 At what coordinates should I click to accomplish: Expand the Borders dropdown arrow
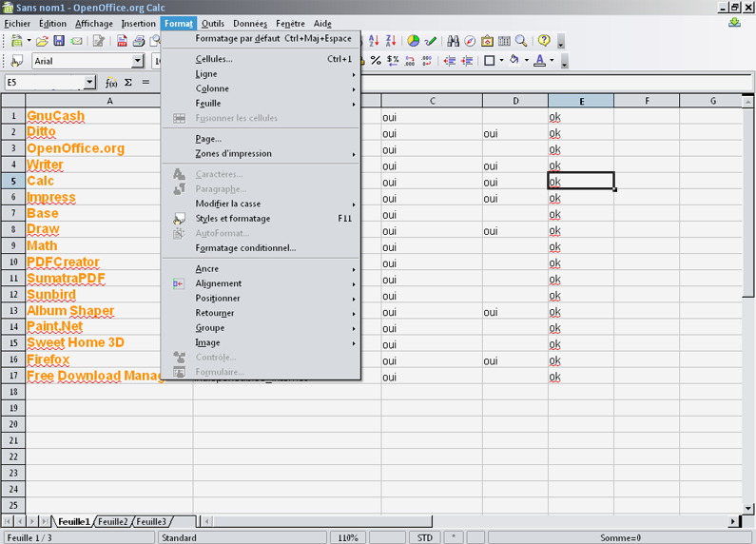(502, 61)
